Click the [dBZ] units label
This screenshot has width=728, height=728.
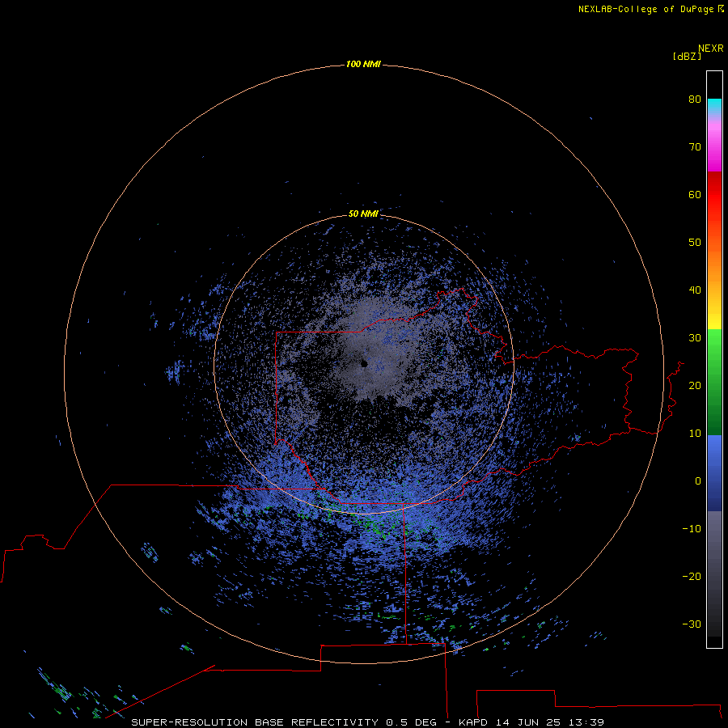tap(687, 56)
